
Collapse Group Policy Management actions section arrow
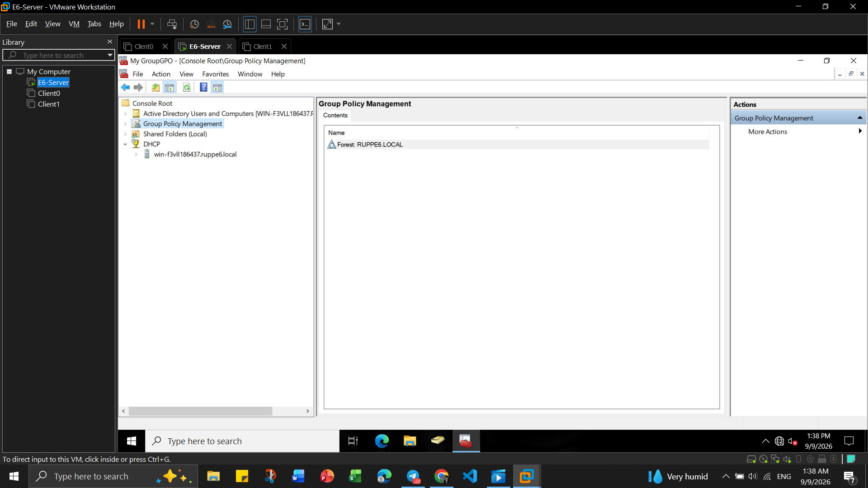coord(860,118)
